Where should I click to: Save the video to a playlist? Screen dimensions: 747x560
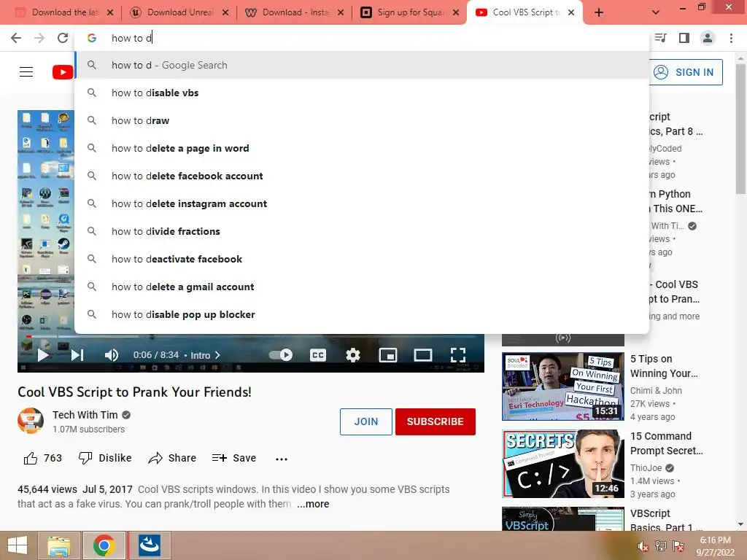234,458
